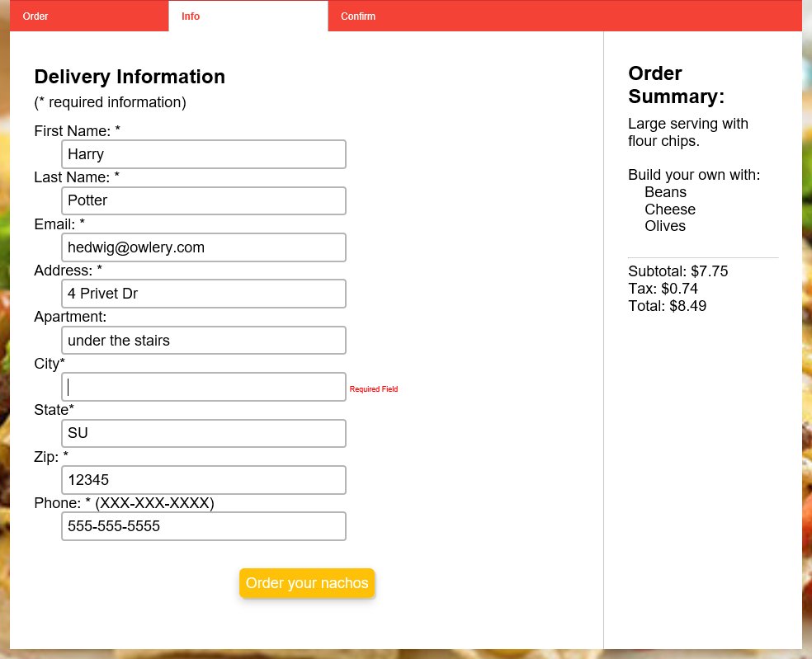Click the Delivery Information heading
The width and height of the screenshot is (812, 659).
click(130, 77)
